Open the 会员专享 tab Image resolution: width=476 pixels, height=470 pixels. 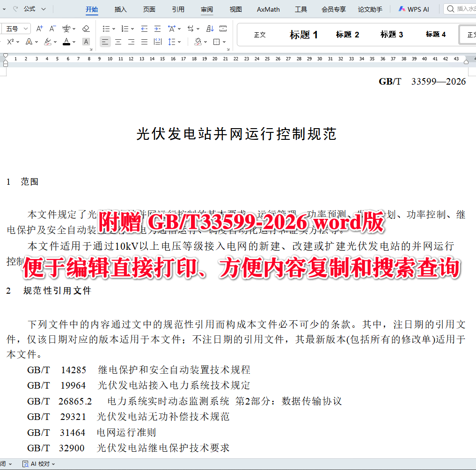[334, 9]
